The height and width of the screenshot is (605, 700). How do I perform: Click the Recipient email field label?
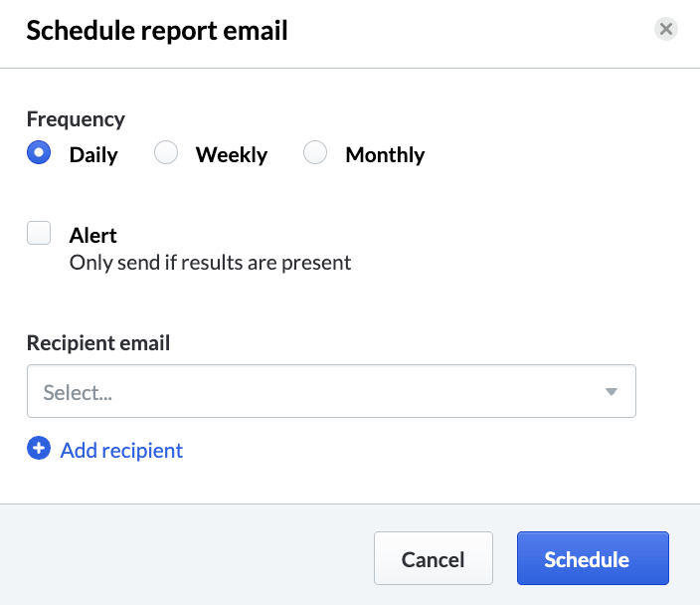coord(98,343)
